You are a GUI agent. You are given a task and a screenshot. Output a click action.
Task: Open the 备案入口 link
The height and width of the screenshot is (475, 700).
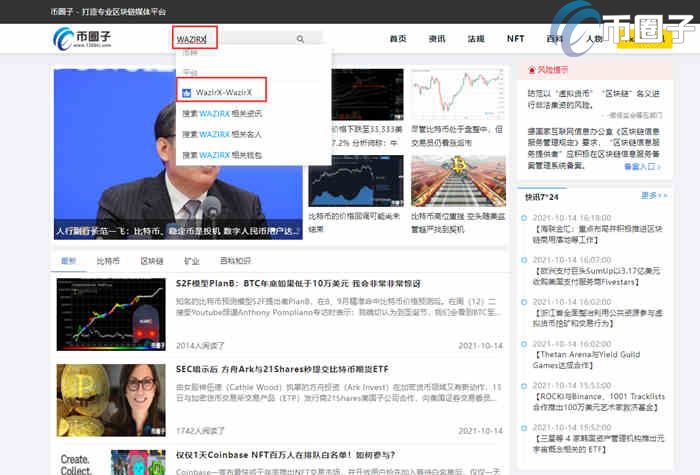pos(642,167)
